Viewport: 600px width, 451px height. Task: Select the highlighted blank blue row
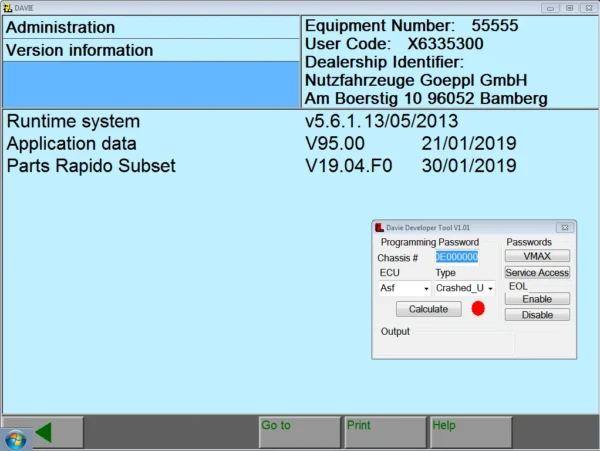[x=151, y=85]
